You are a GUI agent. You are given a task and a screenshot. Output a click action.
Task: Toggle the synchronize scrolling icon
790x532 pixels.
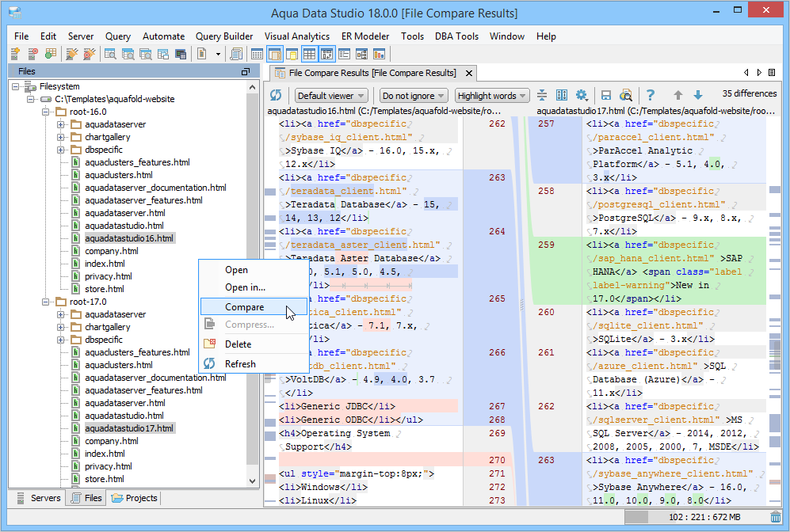tap(542, 96)
